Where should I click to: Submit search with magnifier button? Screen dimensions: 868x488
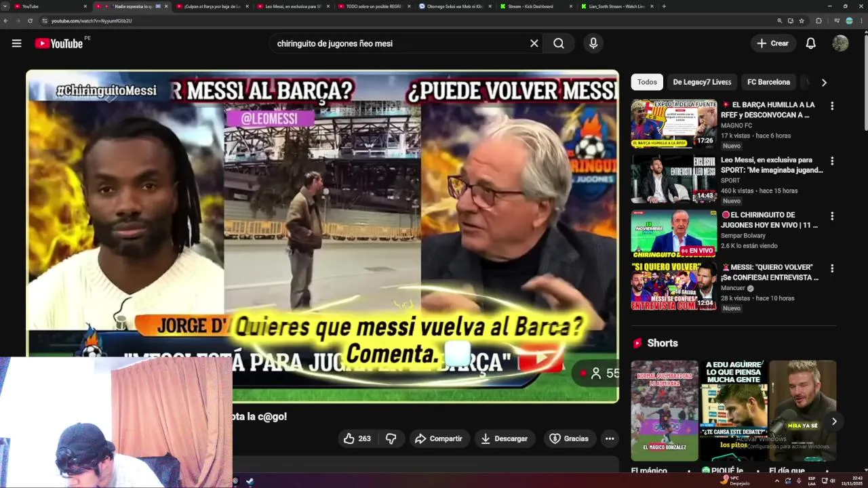pyautogui.click(x=559, y=43)
